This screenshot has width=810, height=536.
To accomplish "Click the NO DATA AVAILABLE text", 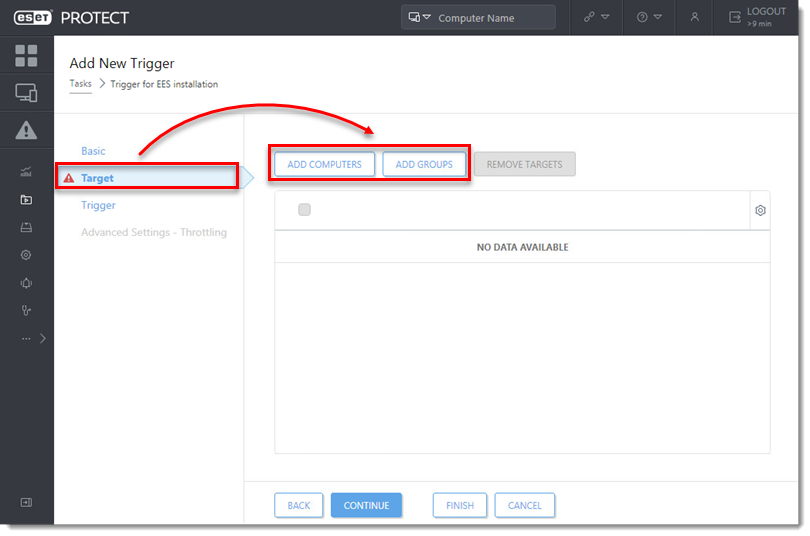I will [x=522, y=247].
